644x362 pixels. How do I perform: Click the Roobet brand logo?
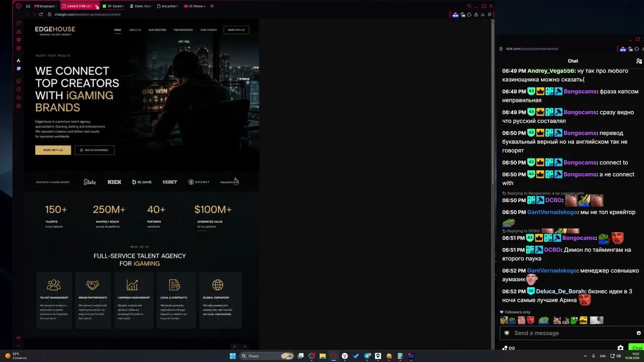199,182
